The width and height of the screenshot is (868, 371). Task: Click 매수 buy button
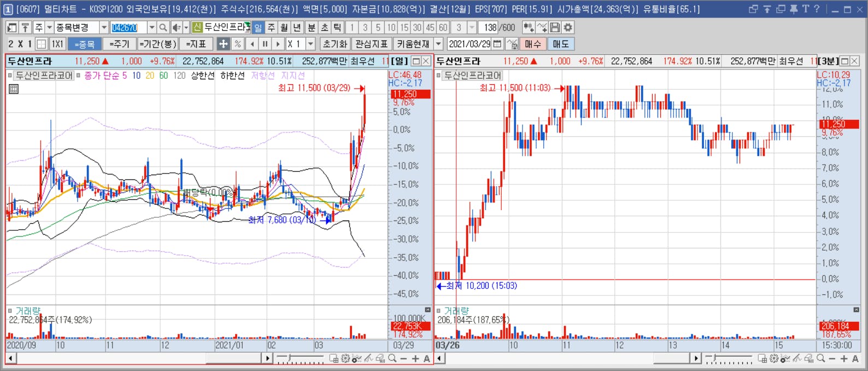532,44
